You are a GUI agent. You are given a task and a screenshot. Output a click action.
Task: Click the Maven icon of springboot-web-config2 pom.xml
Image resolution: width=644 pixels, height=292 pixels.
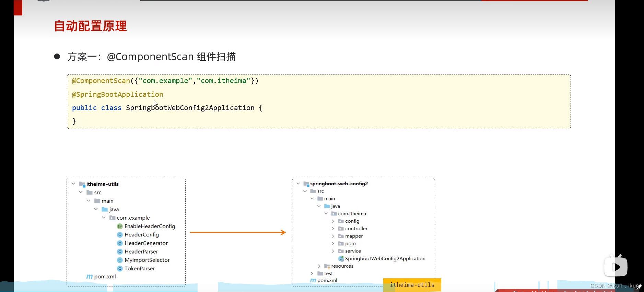[313, 280]
